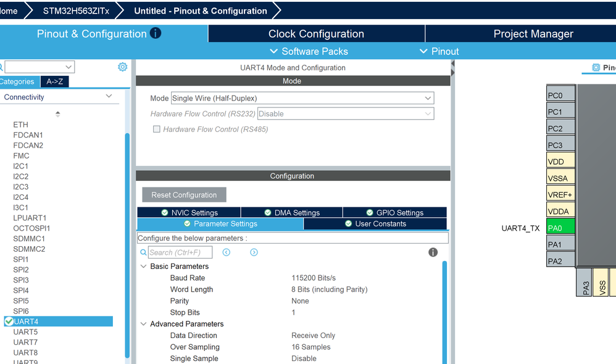This screenshot has height=364, width=616.
Task: Click Untitled - Pinout & Configuration breadcrumb
Action: tap(201, 11)
